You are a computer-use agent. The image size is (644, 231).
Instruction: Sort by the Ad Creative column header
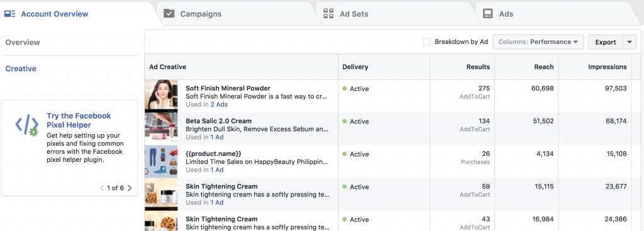click(167, 67)
